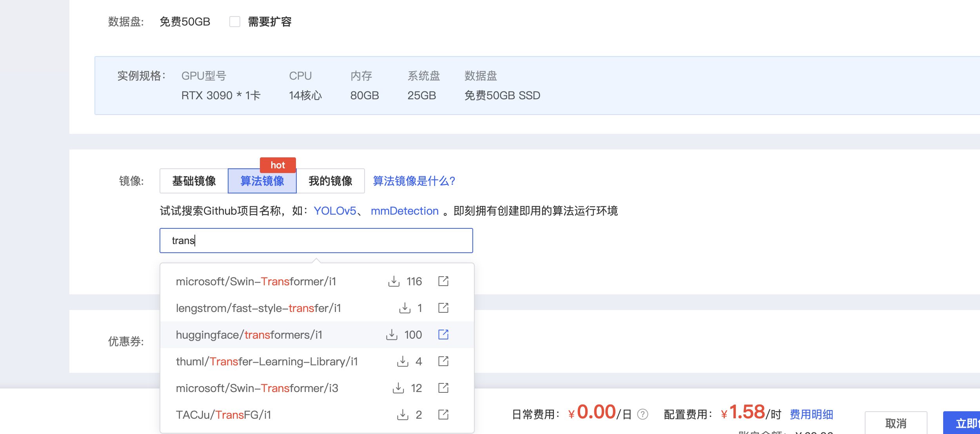The image size is (980, 434).
Task: Click the mmDetection example link
Action: click(404, 211)
